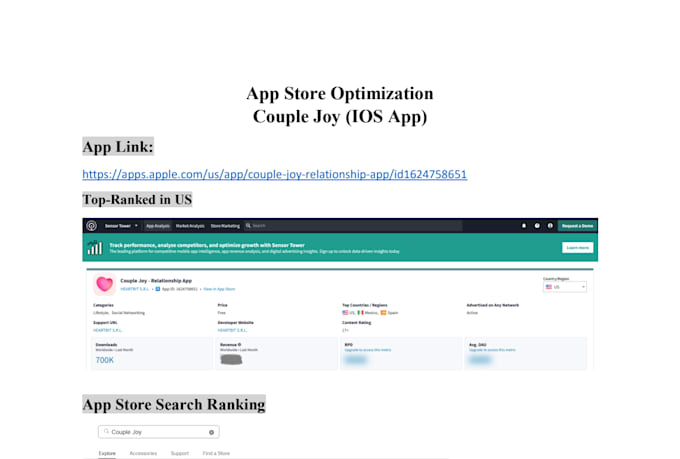Click the Revenue info icon
Viewport: 680px width, 459px height.
239,344
